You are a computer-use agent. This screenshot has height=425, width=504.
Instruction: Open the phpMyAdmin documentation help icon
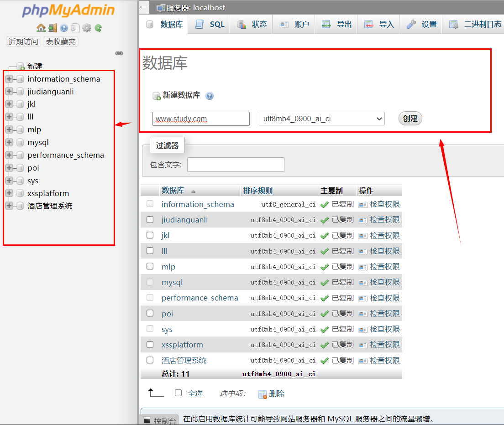click(64, 28)
